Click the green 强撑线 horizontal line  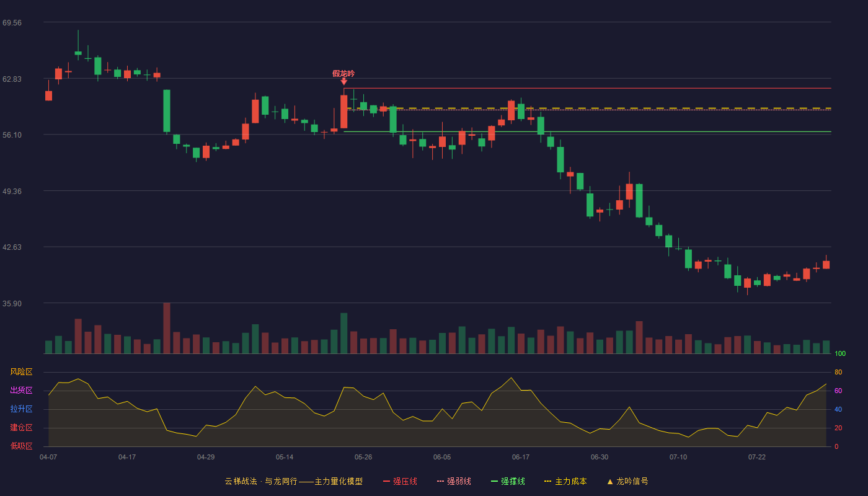coord(587,131)
